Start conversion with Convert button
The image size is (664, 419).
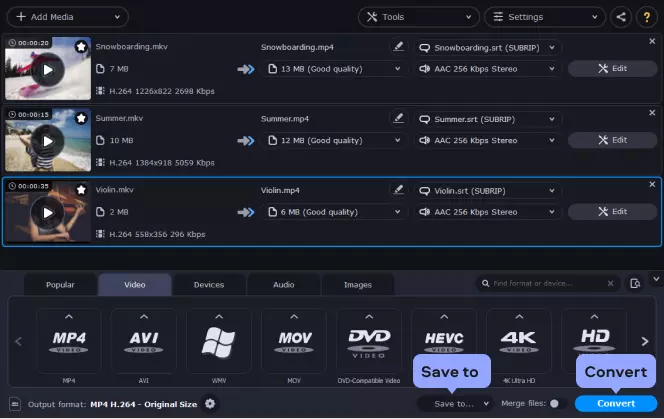coord(616,404)
